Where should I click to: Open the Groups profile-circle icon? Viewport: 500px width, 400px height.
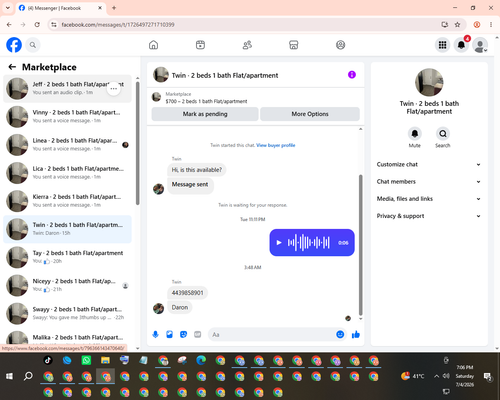(340, 45)
